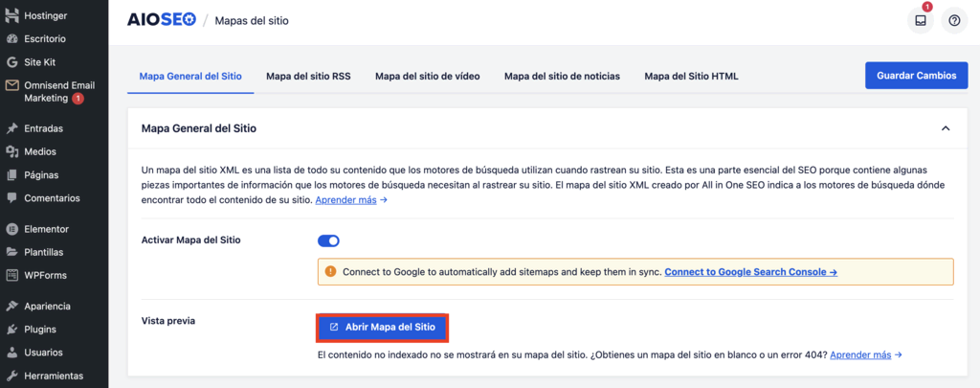Click the help question mark icon

pyautogui.click(x=954, y=20)
